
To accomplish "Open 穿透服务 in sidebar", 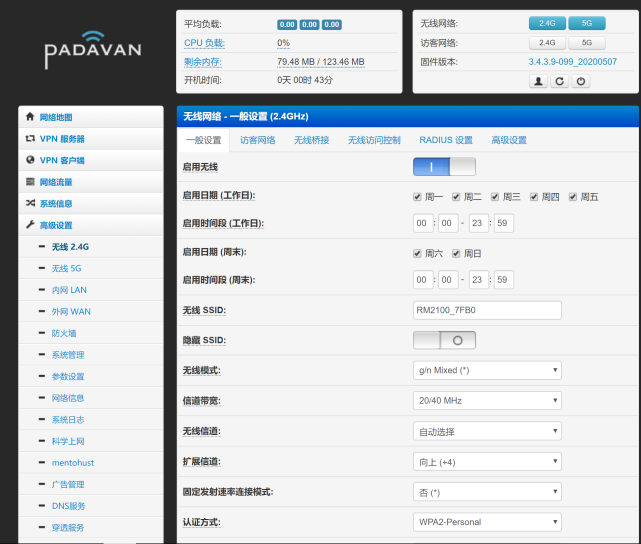I will (x=68, y=528).
